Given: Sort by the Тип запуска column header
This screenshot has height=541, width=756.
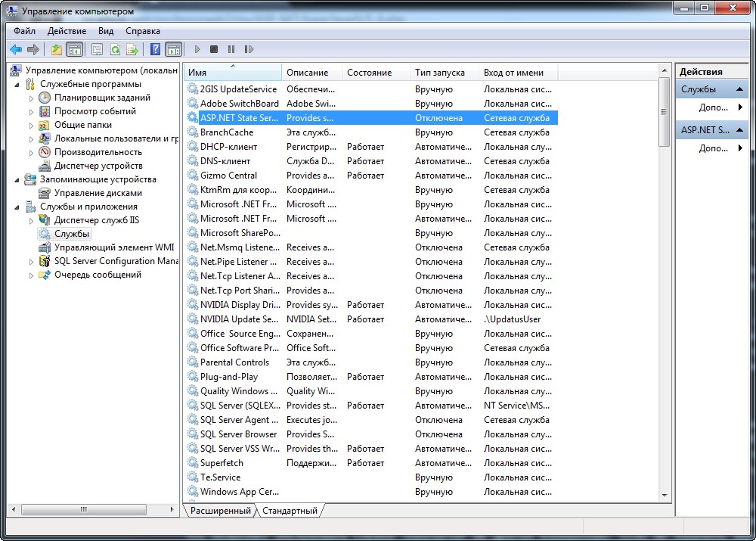Looking at the screenshot, I should click(x=444, y=73).
